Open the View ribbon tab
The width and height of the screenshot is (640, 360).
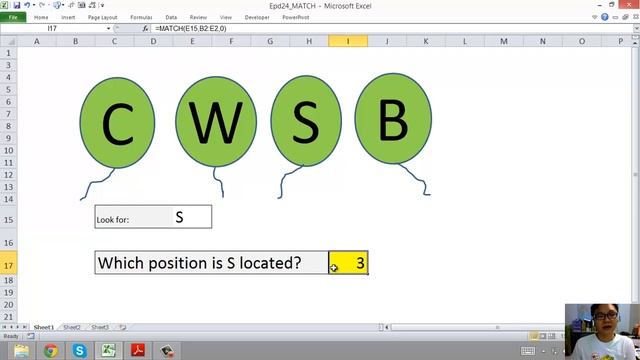226,18
